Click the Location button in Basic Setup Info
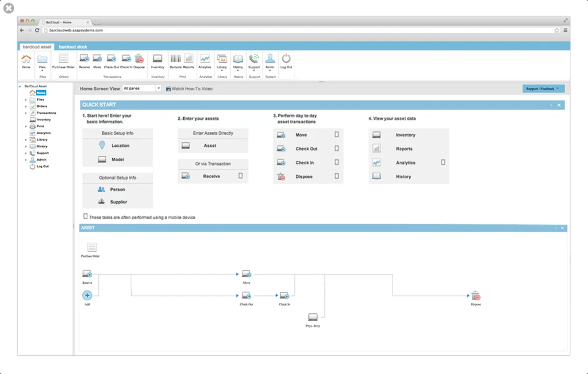The width and height of the screenshot is (588, 374). (x=118, y=145)
